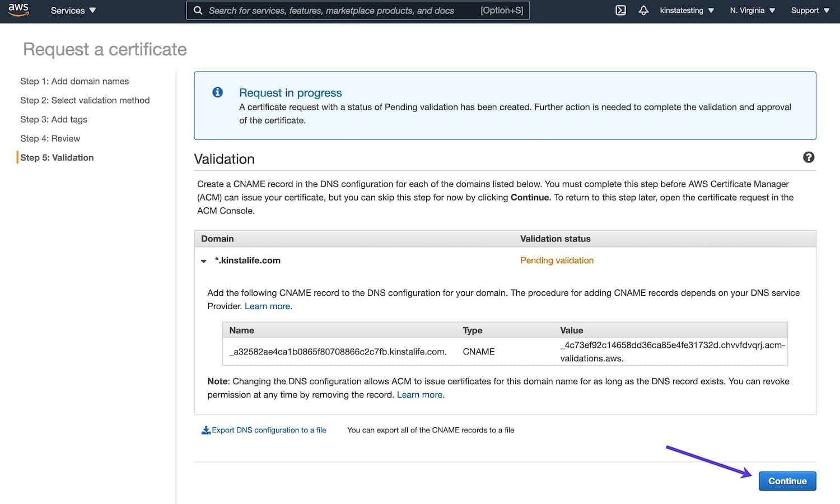Select Step 1: Add domain names
Screen dimensions: 840x504
click(74, 81)
